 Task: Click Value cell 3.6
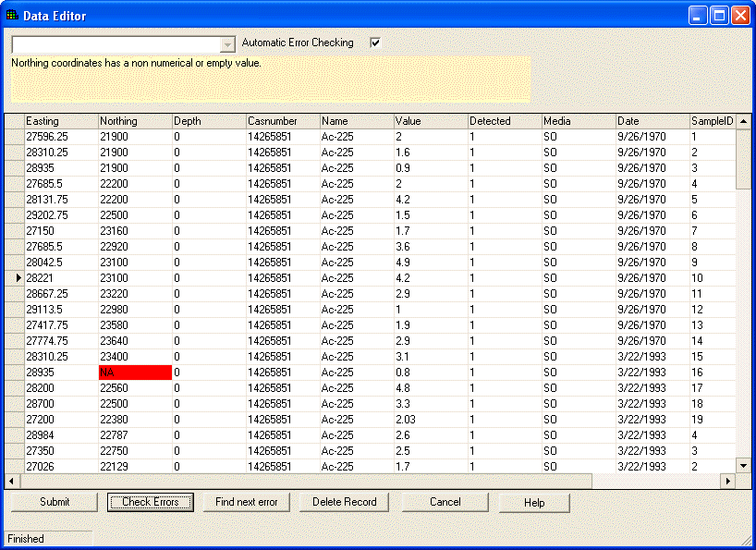point(431,246)
